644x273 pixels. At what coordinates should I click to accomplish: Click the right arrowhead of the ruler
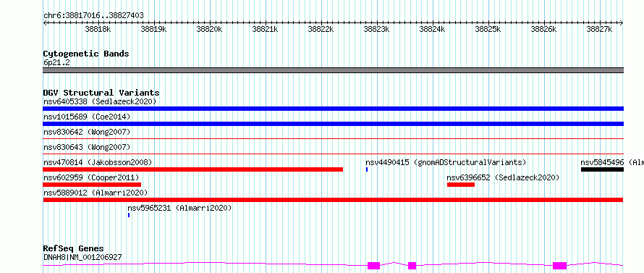pyautogui.click(x=622, y=23)
